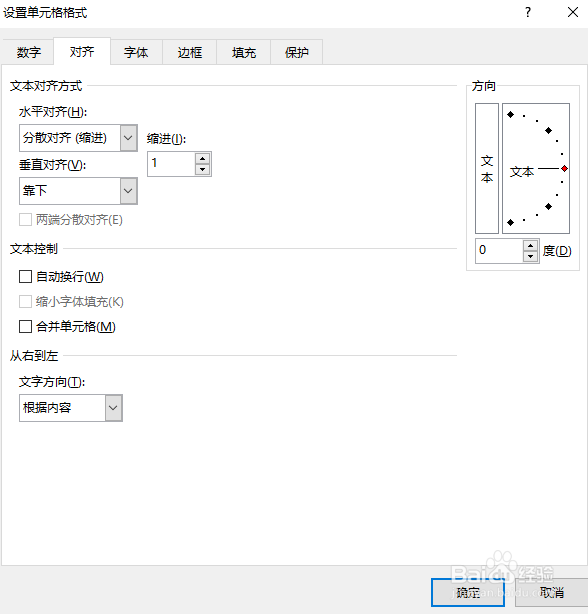Switch to the 字体 tab

tap(136, 52)
